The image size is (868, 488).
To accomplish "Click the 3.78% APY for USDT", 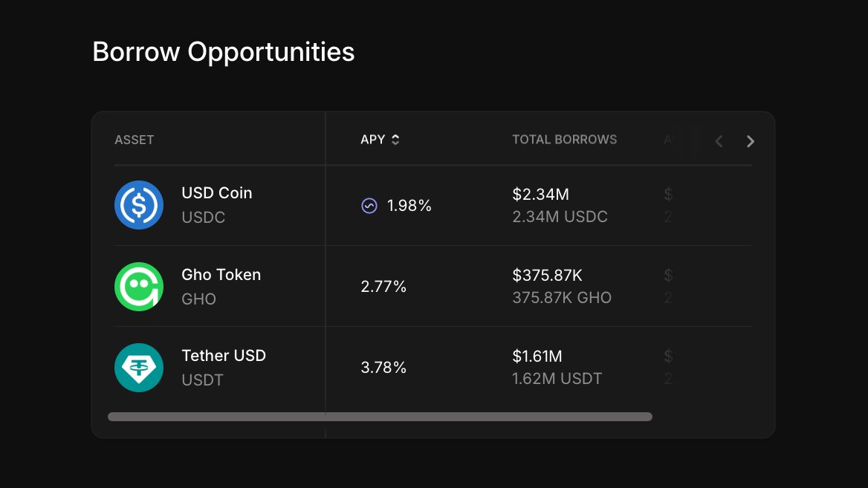I will coord(383,368).
